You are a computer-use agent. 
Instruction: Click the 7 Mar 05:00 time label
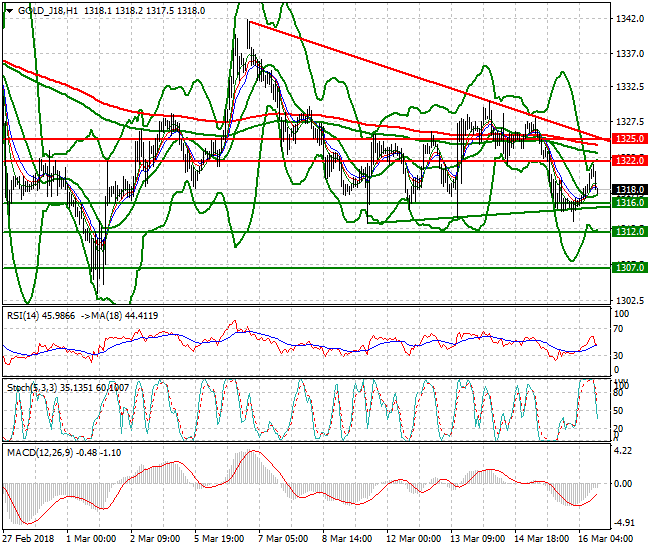(283, 539)
